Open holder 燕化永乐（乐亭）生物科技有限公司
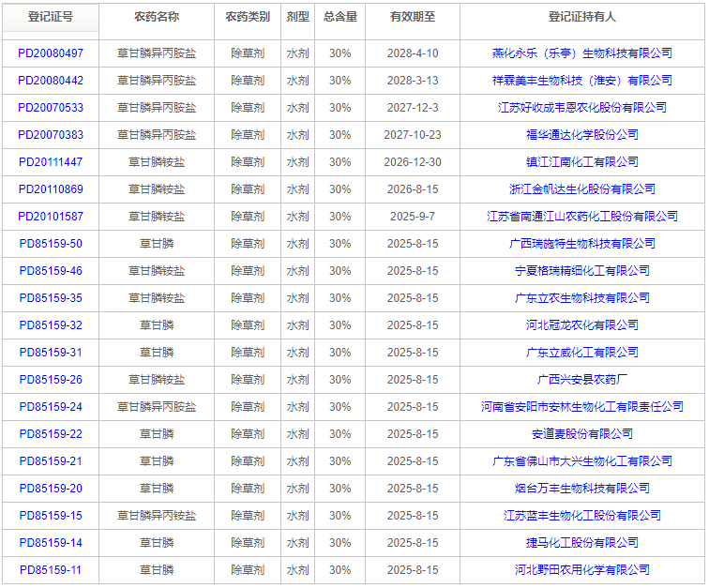The height and width of the screenshot is (588, 709). [x=582, y=53]
